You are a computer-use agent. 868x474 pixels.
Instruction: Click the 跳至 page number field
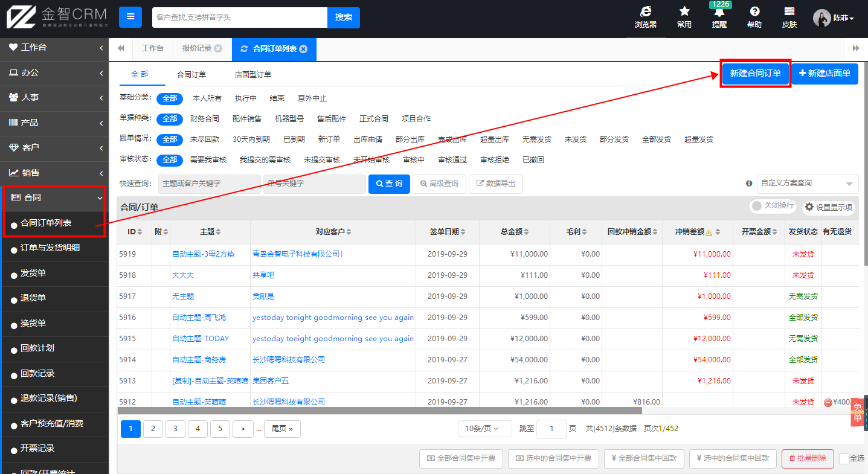pos(551,429)
